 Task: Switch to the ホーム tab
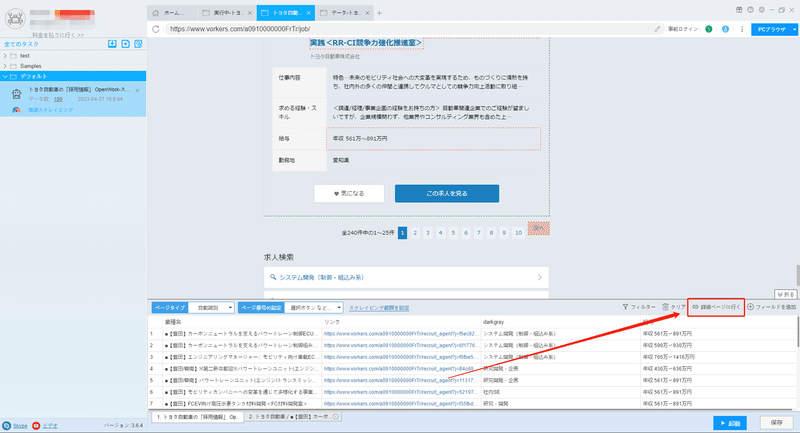172,13
